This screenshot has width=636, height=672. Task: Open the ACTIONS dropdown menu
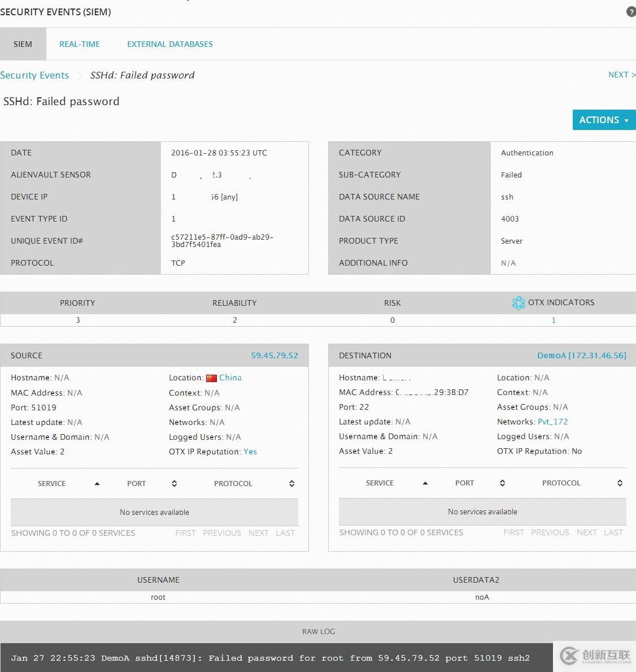click(603, 120)
